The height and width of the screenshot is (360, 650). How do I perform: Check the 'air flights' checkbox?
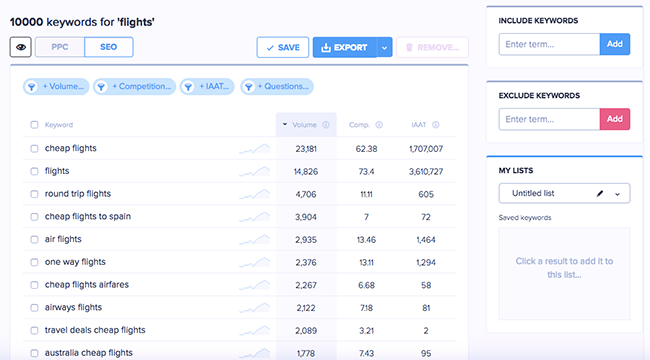pyautogui.click(x=34, y=240)
